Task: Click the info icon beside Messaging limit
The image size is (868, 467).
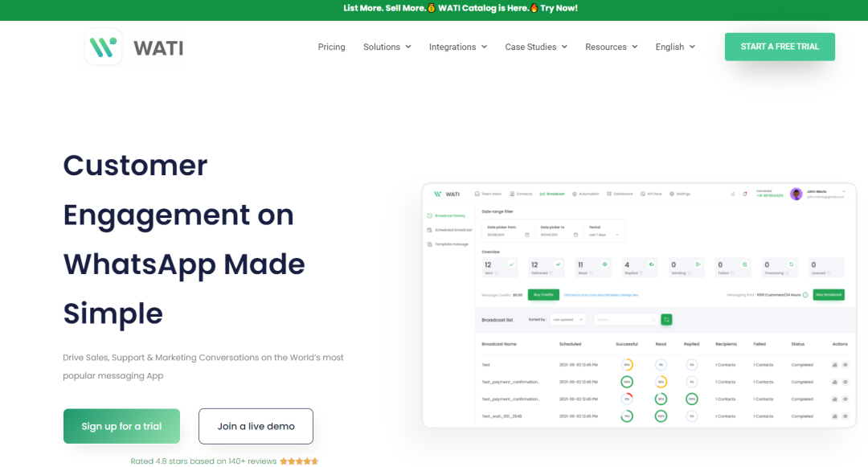Action: [805, 295]
